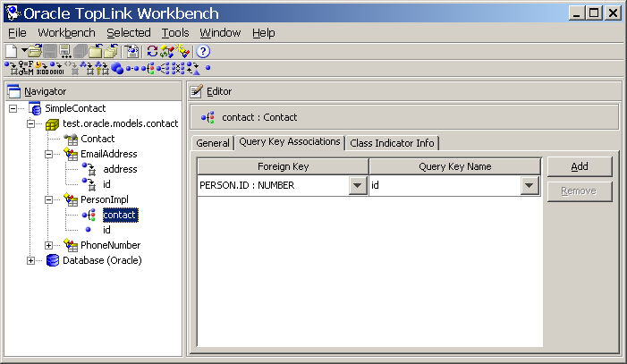Click the test.oracle.models.contact package icon

point(53,124)
